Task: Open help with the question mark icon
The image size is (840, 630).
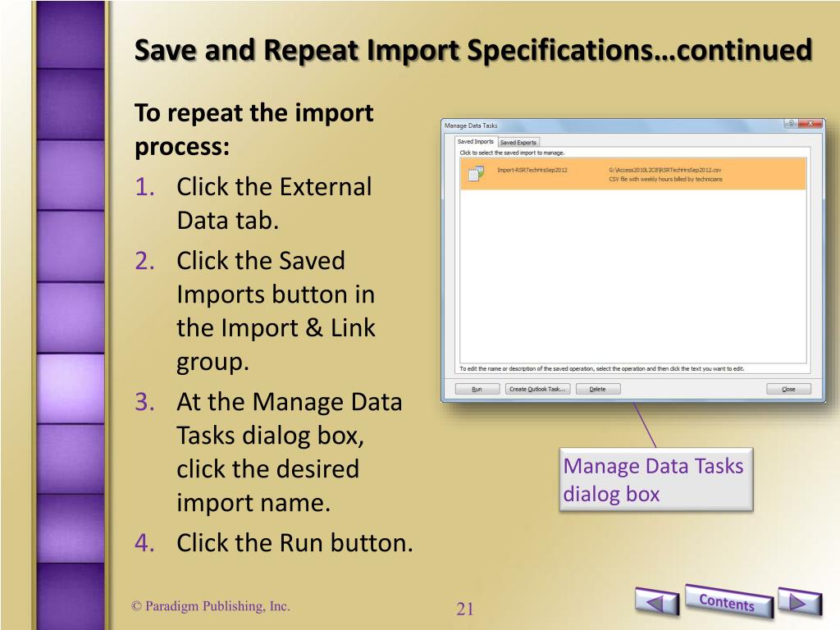Action: [x=791, y=124]
